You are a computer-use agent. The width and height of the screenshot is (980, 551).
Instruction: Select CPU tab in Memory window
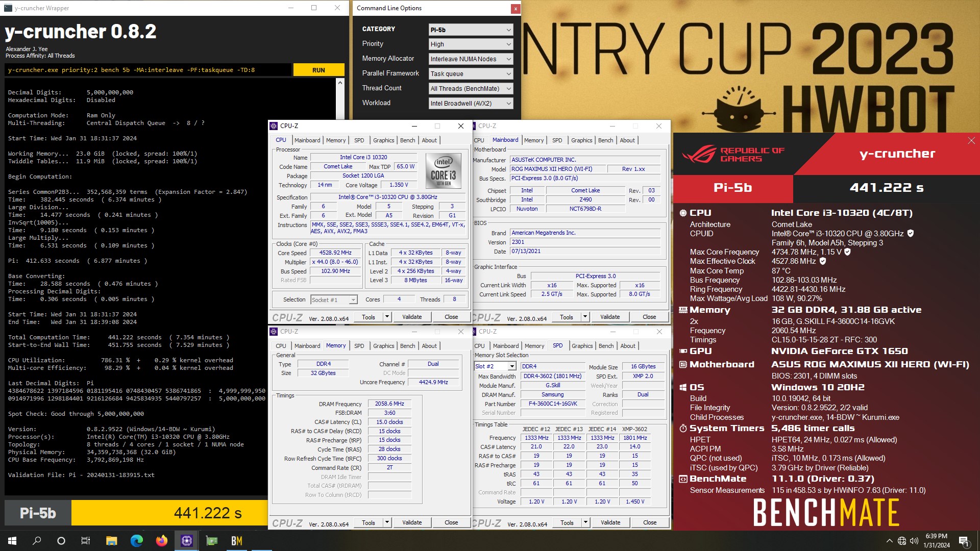coord(281,346)
